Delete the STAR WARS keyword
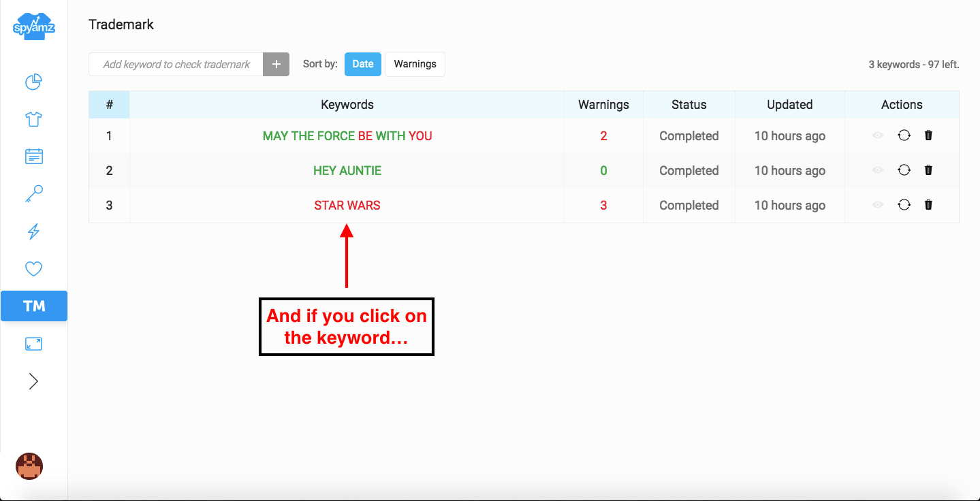Viewport: 980px width, 501px height. pyautogui.click(x=928, y=205)
